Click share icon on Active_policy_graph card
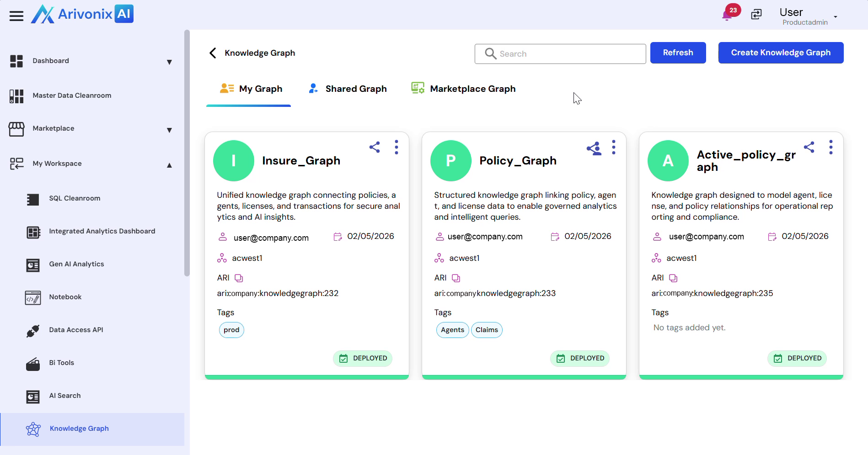 pyautogui.click(x=809, y=147)
